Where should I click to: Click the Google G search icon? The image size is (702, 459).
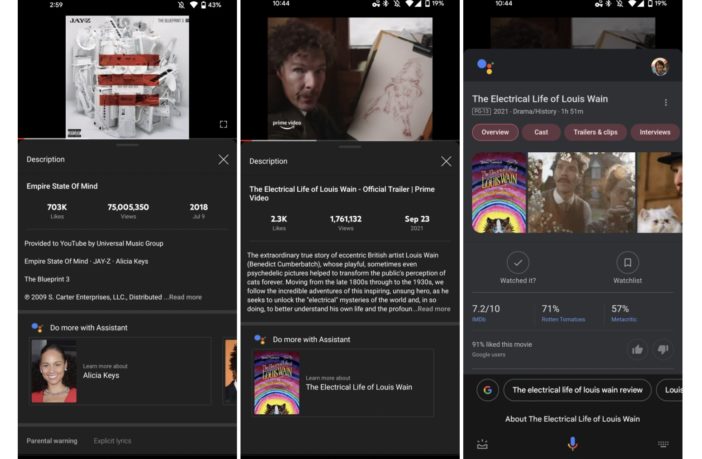click(x=487, y=389)
